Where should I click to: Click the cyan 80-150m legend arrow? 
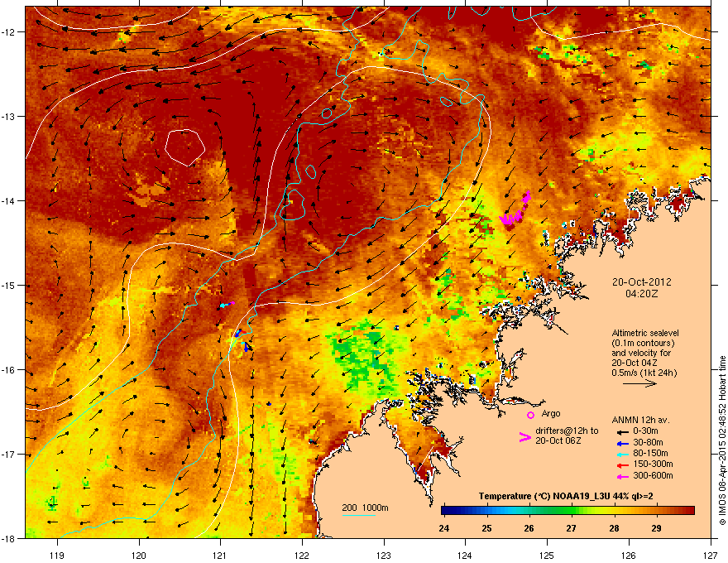pyautogui.click(x=623, y=454)
